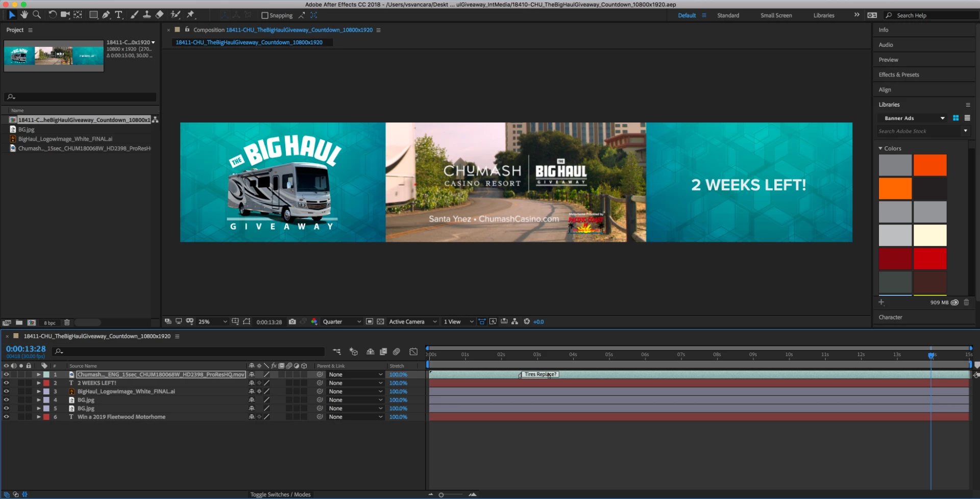Open the Active Camera view dropdown

point(413,321)
